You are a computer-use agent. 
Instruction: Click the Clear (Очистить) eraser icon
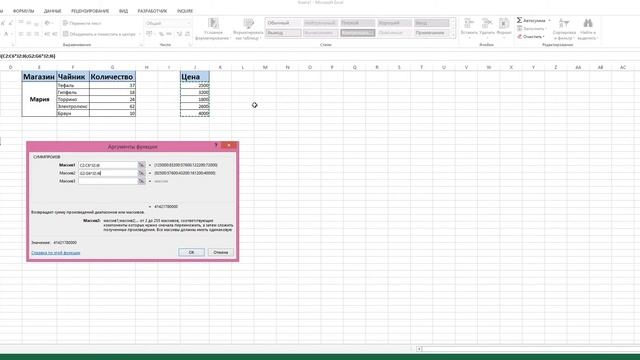[x=520, y=36]
